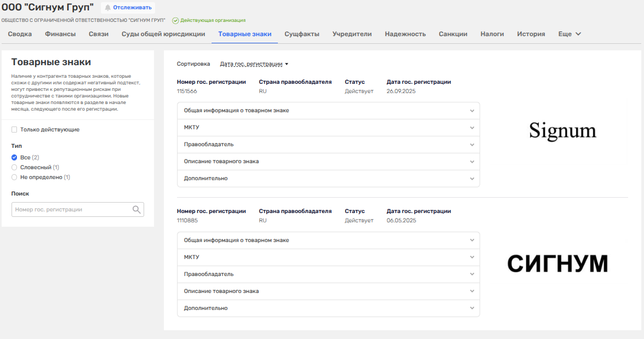
Task: Open registration number 1151566 link
Action: (187, 91)
